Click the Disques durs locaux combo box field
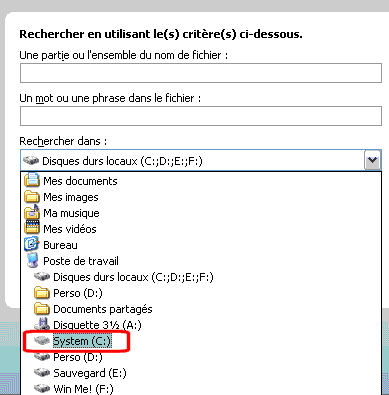389x395 pixels. coord(201,161)
